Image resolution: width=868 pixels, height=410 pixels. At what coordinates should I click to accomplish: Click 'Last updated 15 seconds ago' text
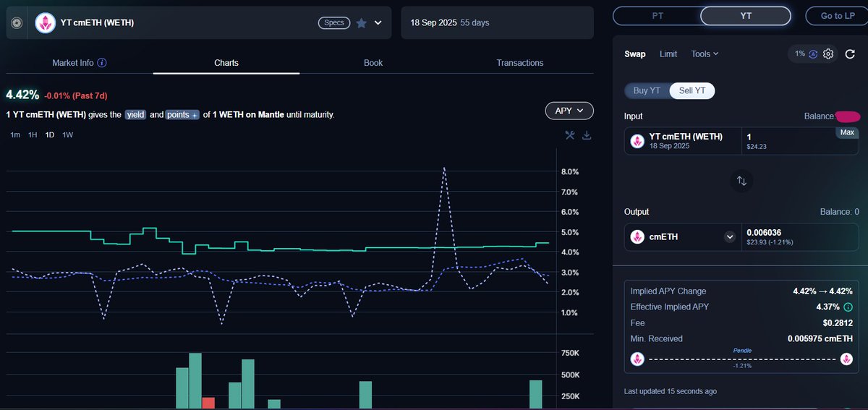click(671, 391)
